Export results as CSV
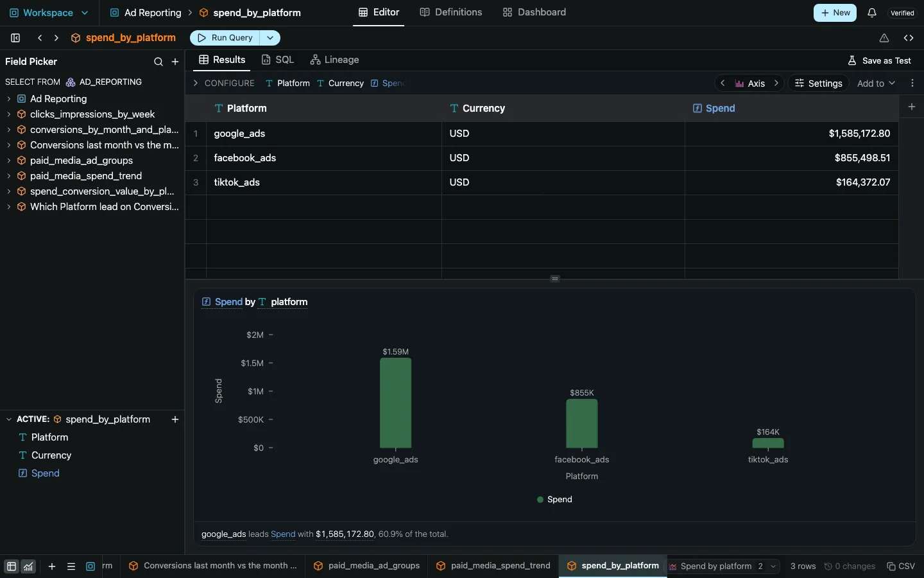The height and width of the screenshot is (578, 924). pos(901,566)
